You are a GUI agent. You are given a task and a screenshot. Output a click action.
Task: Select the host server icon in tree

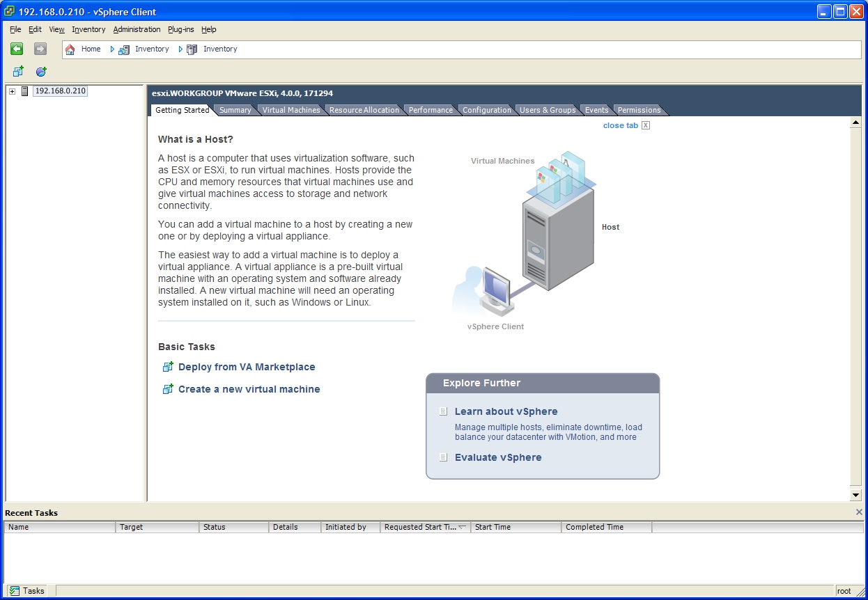(25, 91)
